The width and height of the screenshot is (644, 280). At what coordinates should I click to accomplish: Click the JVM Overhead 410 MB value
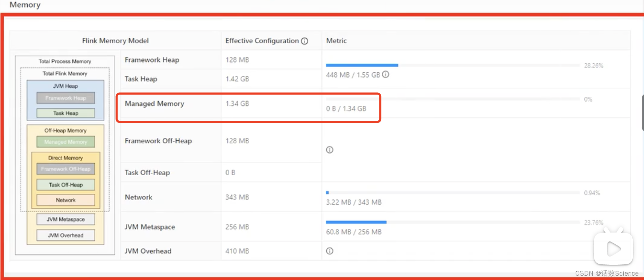[237, 251]
